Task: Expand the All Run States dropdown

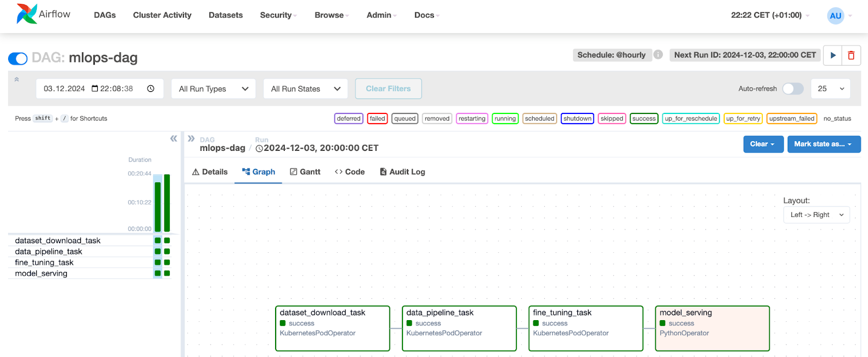Action: tap(305, 89)
